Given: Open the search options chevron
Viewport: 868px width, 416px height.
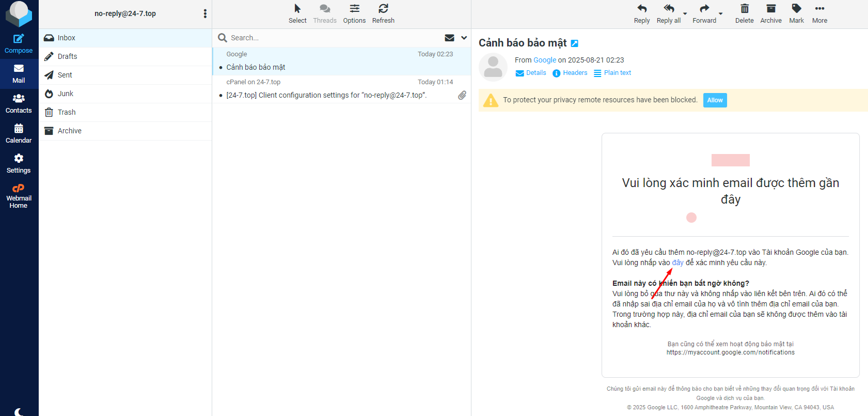Looking at the screenshot, I should (x=464, y=38).
